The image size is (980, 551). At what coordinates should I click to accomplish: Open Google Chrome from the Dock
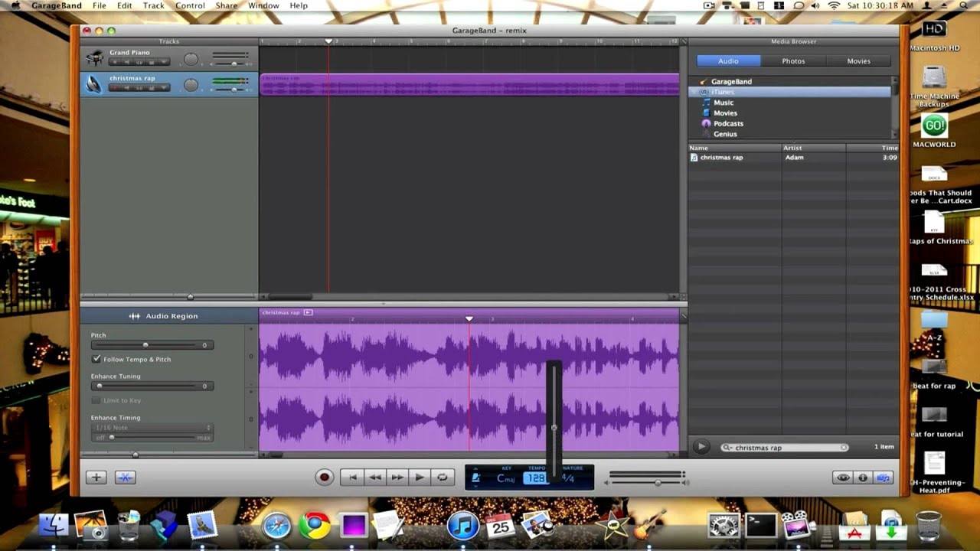coord(315,526)
